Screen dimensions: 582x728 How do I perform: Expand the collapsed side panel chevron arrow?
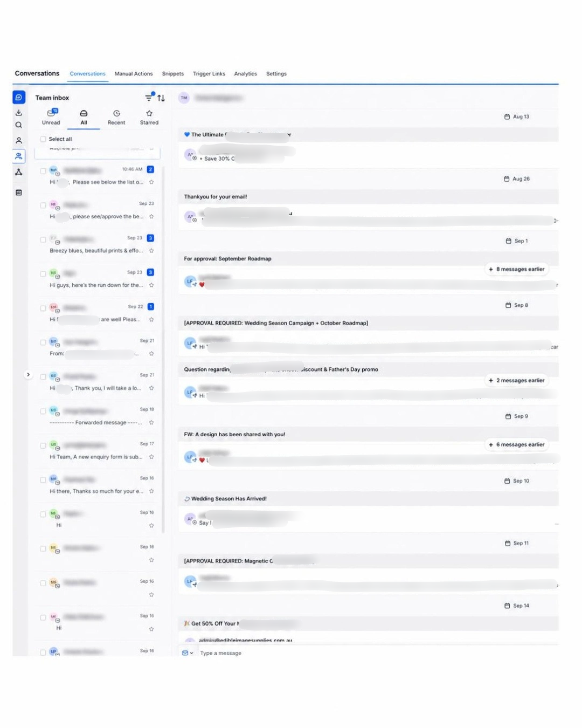[x=28, y=374]
